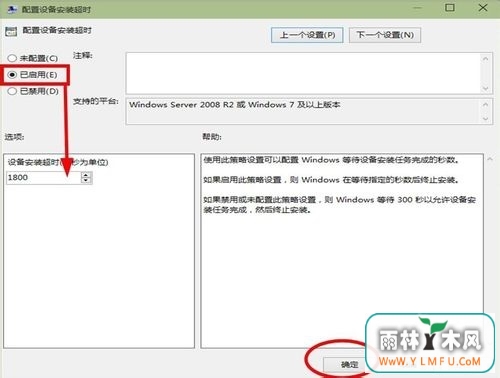This screenshot has height=378, width=500.
Task: Click the 下一个设置(N) button
Action: click(x=385, y=35)
